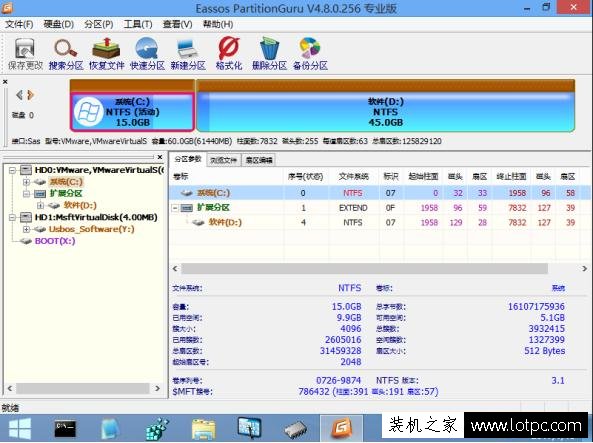
Task: Open the 搜索分区 search partition tool
Action: coord(66,54)
